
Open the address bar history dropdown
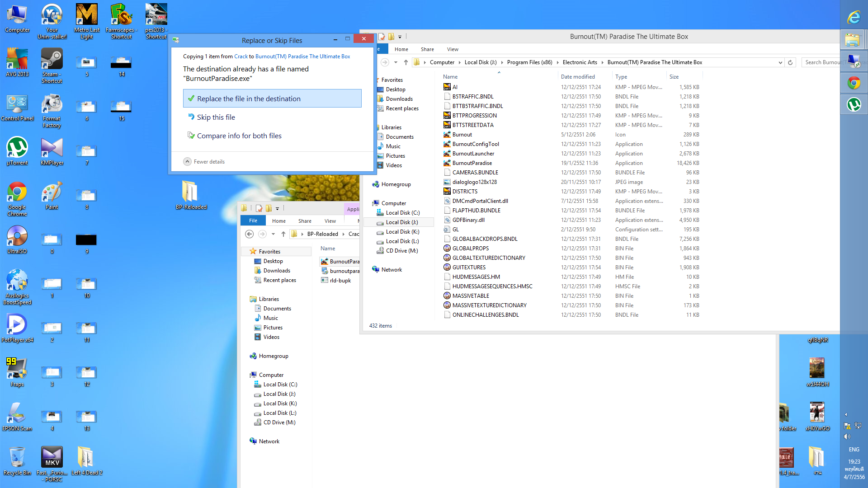pyautogui.click(x=780, y=62)
